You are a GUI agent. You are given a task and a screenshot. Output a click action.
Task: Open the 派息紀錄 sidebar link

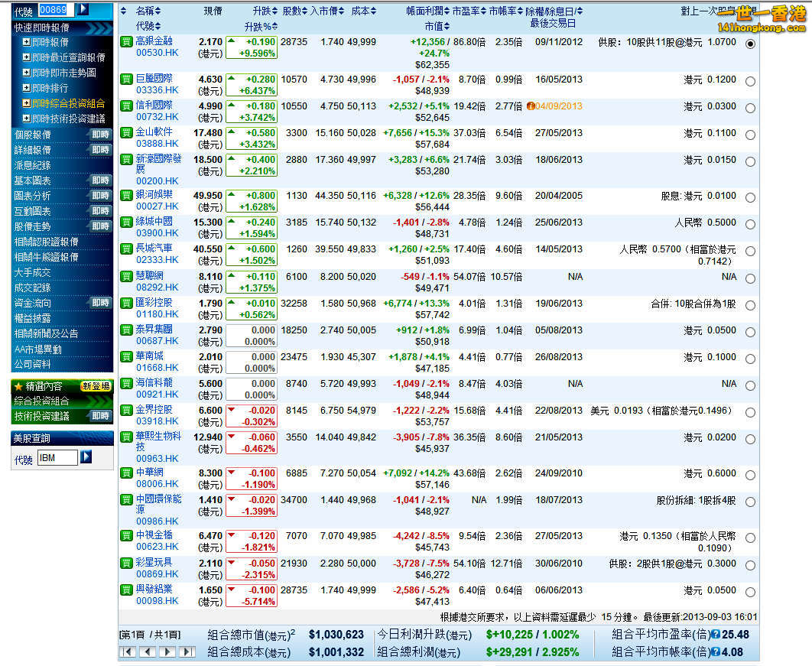[33, 165]
